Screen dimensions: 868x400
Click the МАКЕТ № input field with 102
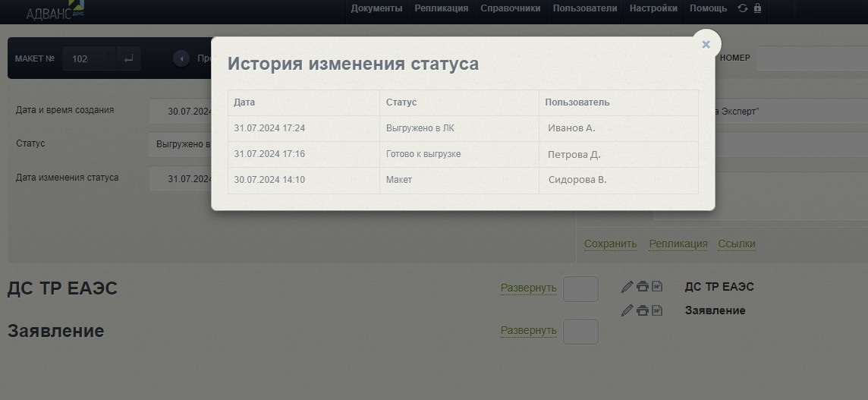pos(90,58)
